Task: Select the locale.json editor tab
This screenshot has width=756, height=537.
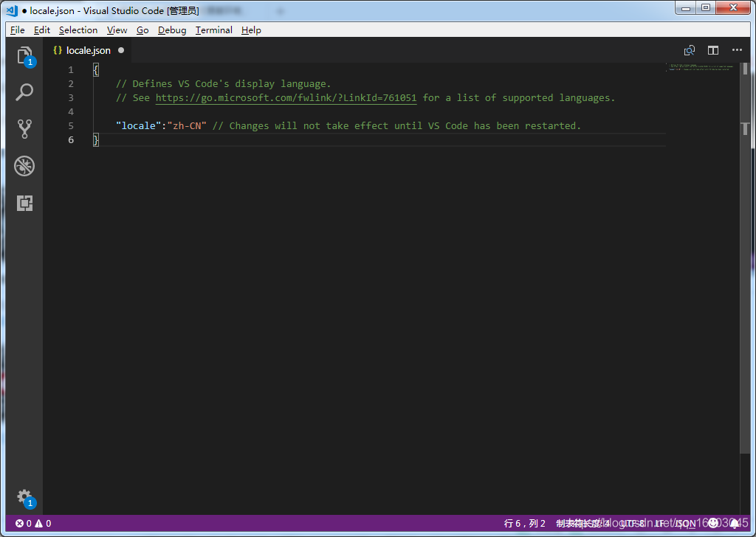Action: tap(88, 50)
